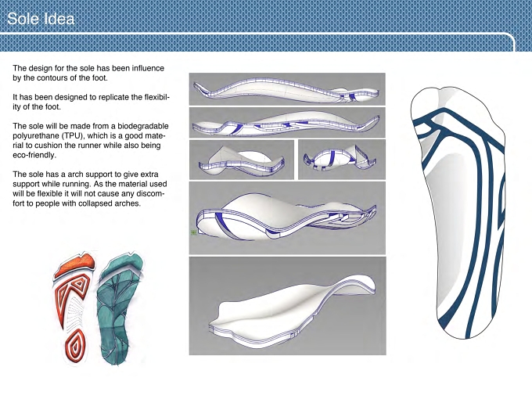Image resolution: width=532 pixels, height=399 pixels.
Task: Click the white curved line under header
Action: [258, 34]
